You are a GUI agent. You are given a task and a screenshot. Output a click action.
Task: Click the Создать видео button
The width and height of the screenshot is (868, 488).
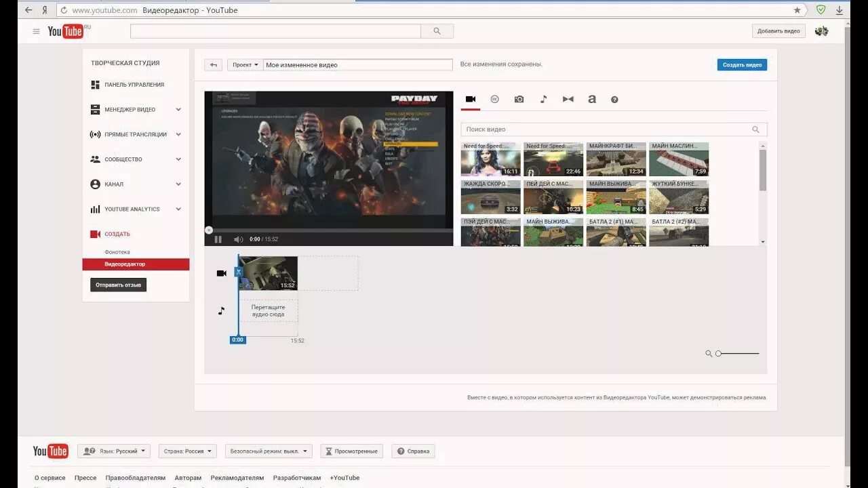tap(742, 65)
